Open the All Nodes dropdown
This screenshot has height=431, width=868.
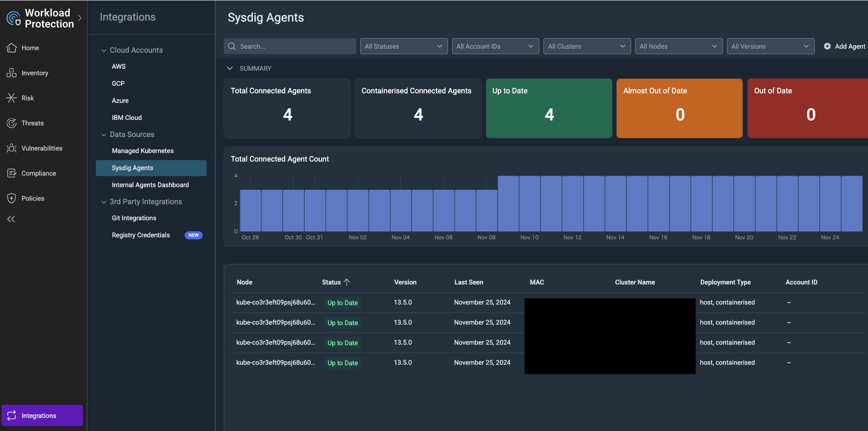point(679,46)
